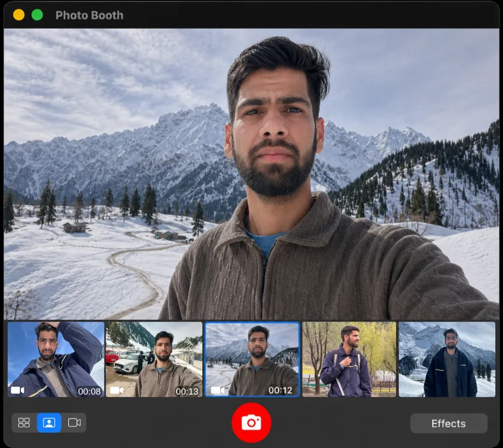Screen dimensions: 503x448
Task: Click the highlighted 00:12 clip thumbnail
Action: 252,359
